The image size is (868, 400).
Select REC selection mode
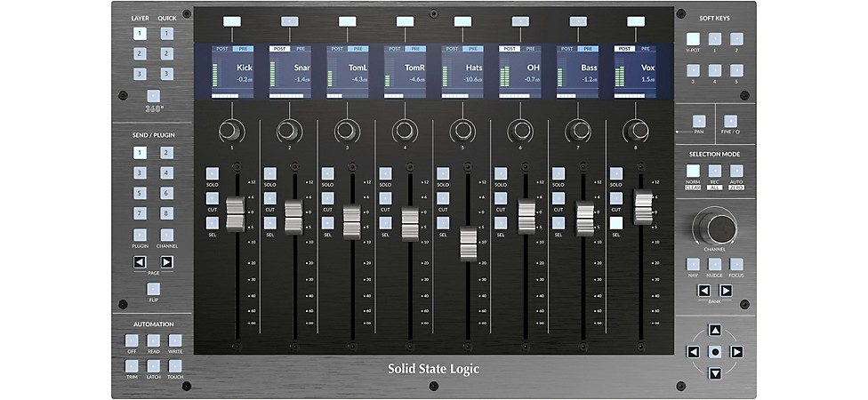[715, 171]
